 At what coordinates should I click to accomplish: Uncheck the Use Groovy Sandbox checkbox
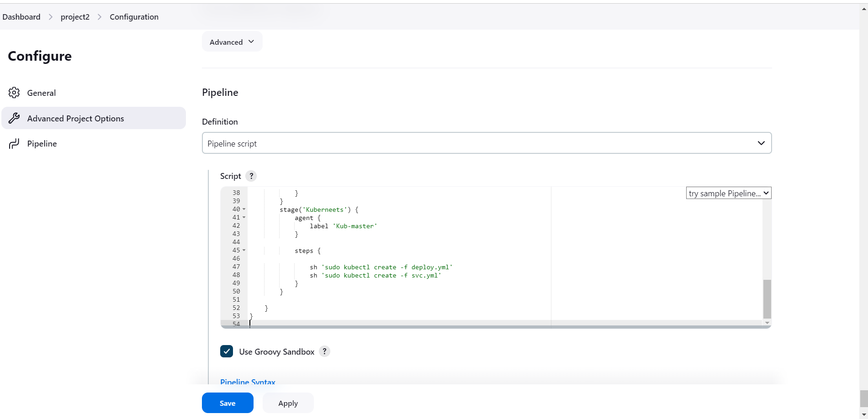pos(227,351)
